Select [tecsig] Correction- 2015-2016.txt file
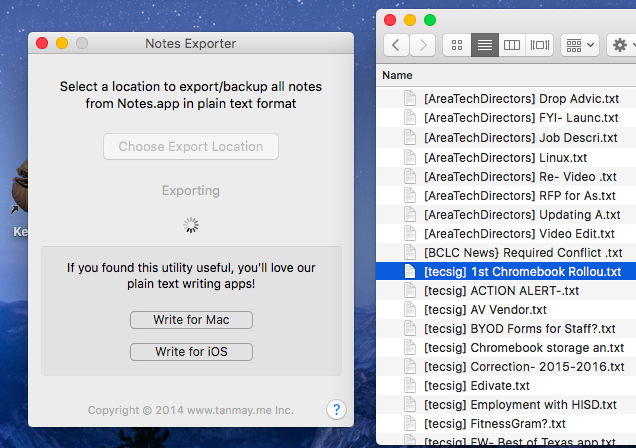 point(506,367)
